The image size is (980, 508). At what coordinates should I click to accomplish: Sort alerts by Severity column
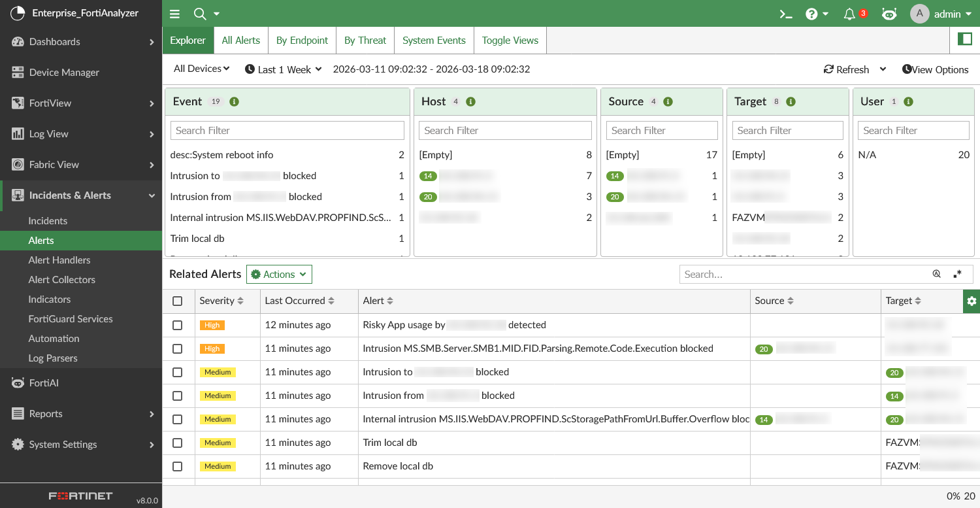coord(221,301)
